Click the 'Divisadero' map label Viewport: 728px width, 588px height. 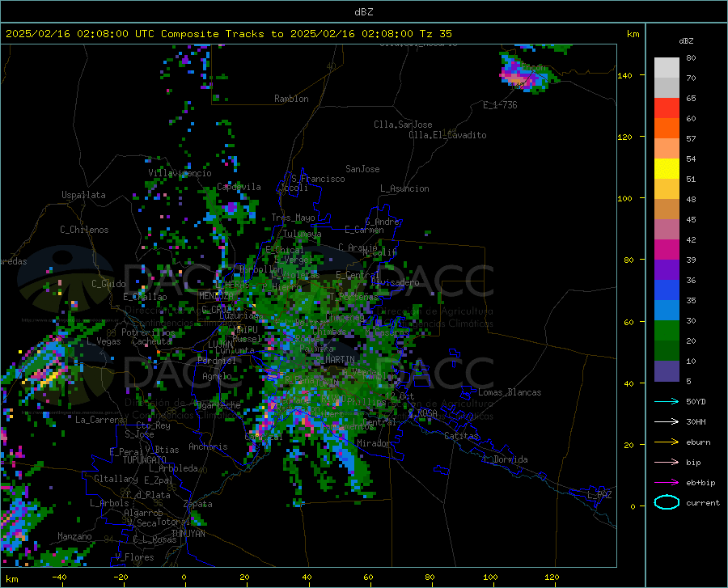coord(395,282)
